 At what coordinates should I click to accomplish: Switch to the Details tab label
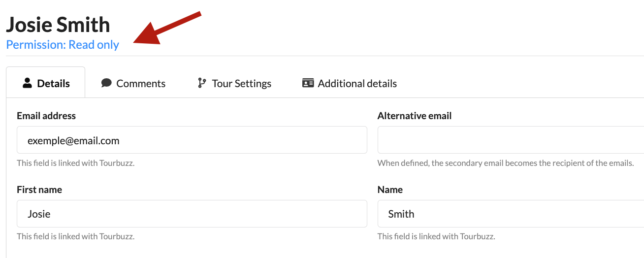[53, 83]
